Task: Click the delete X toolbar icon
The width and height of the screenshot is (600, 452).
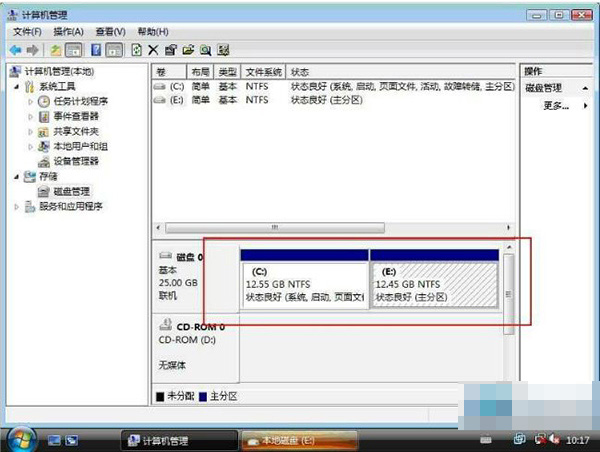Action: [153, 49]
